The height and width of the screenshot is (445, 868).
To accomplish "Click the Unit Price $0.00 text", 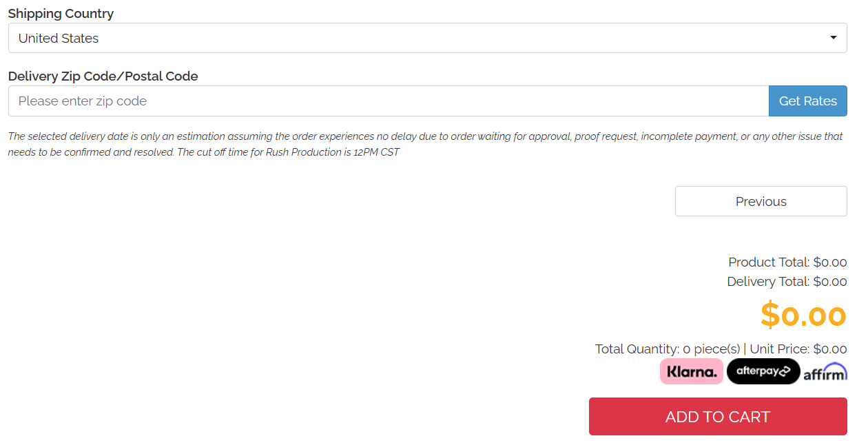I will (x=798, y=349).
